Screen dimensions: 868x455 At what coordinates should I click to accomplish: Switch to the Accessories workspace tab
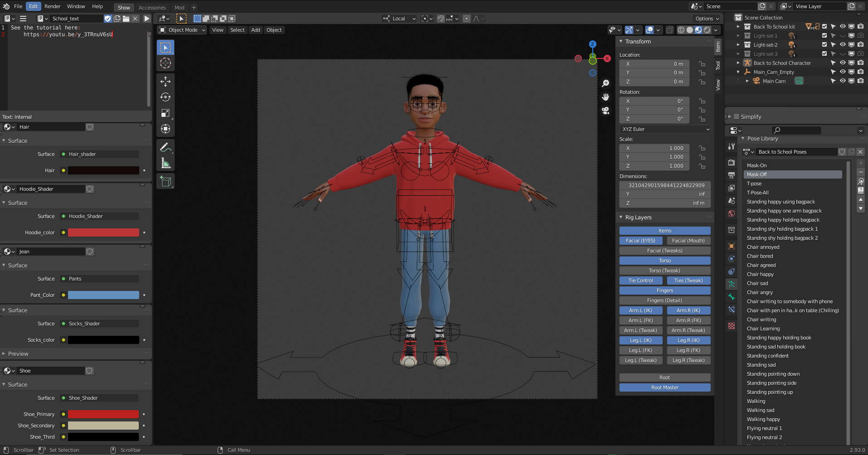coord(152,8)
